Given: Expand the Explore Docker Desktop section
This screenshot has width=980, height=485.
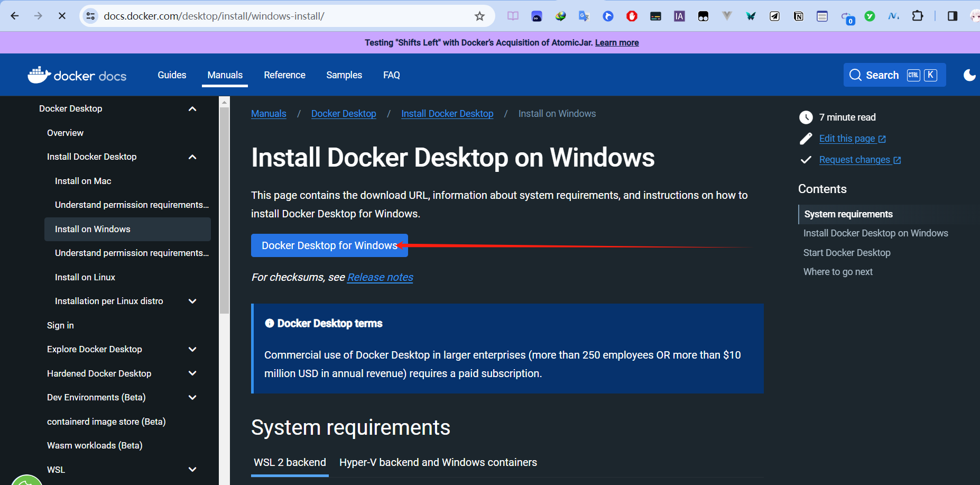Looking at the screenshot, I should (192, 349).
